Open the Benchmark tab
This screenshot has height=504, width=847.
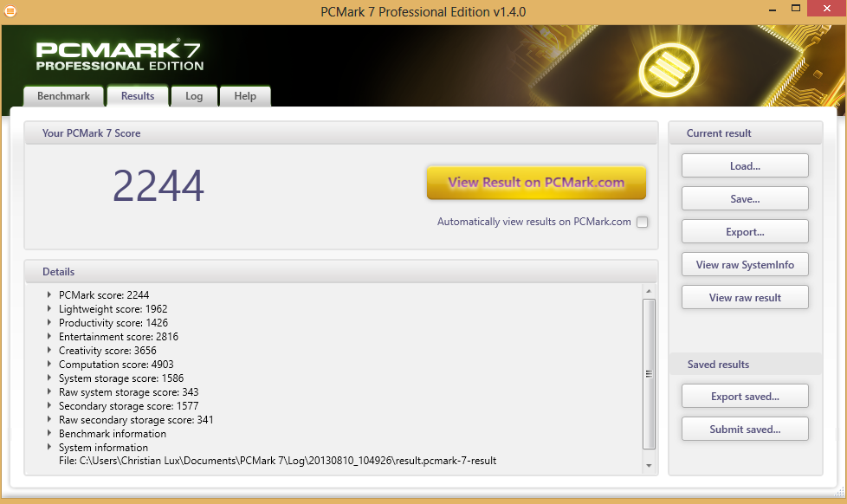(63, 96)
